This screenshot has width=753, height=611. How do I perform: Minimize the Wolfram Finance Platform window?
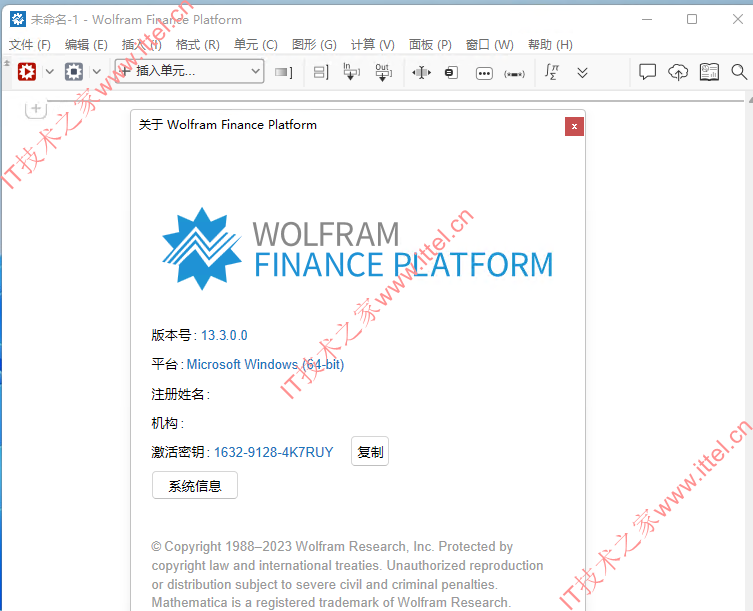click(x=647, y=19)
